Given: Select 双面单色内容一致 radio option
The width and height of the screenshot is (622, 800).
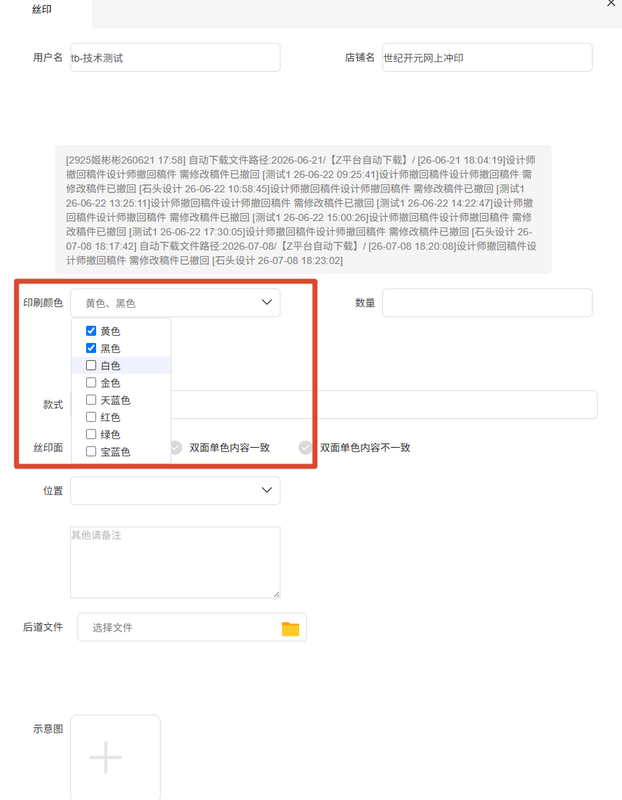Looking at the screenshot, I should (x=176, y=447).
